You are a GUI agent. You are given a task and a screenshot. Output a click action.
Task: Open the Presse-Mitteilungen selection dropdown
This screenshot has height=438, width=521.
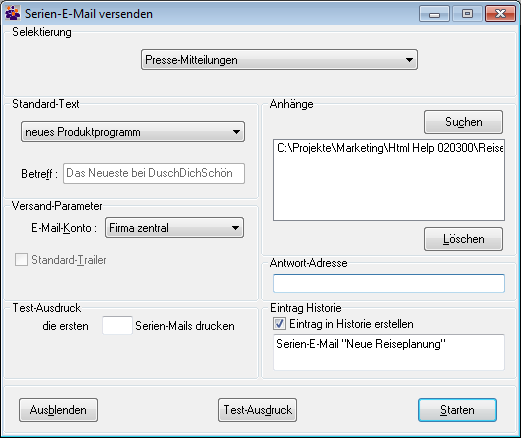pyautogui.click(x=279, y=60)
